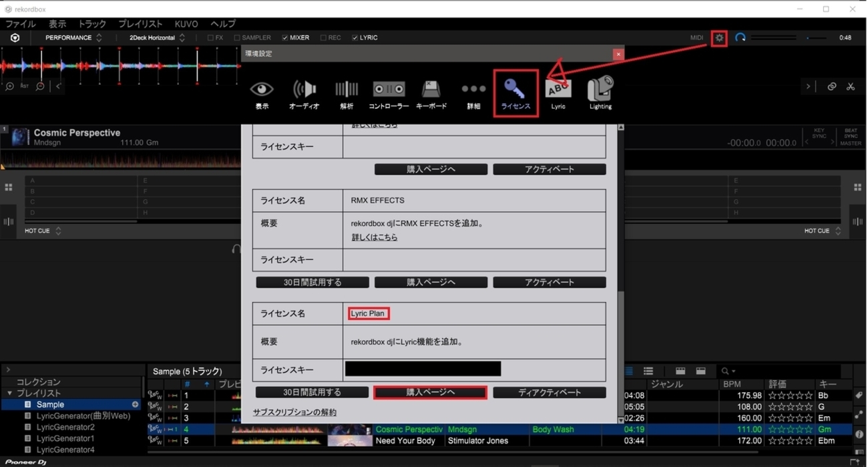Open the Lighting preferences tab
868x467 pixels.
point(600,94)
